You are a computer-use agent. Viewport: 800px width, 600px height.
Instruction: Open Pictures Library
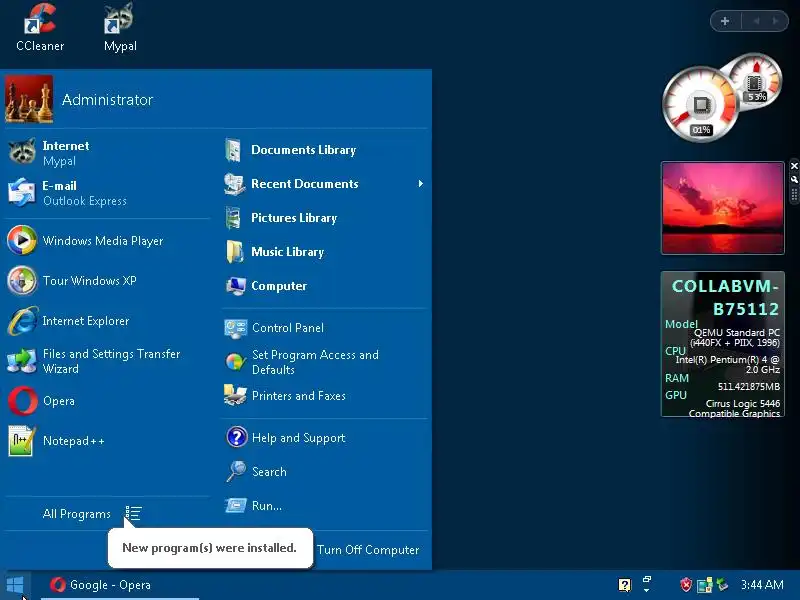coord(324,218)
